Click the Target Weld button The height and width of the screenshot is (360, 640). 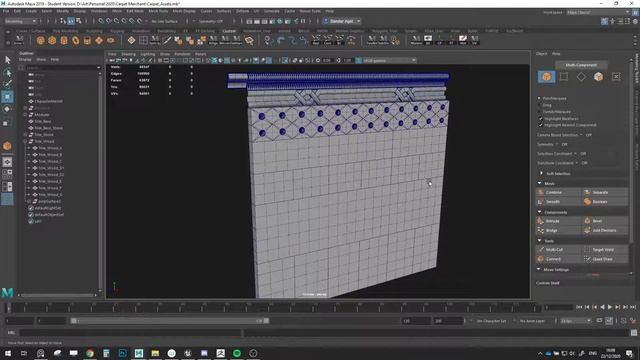point(605,249)
